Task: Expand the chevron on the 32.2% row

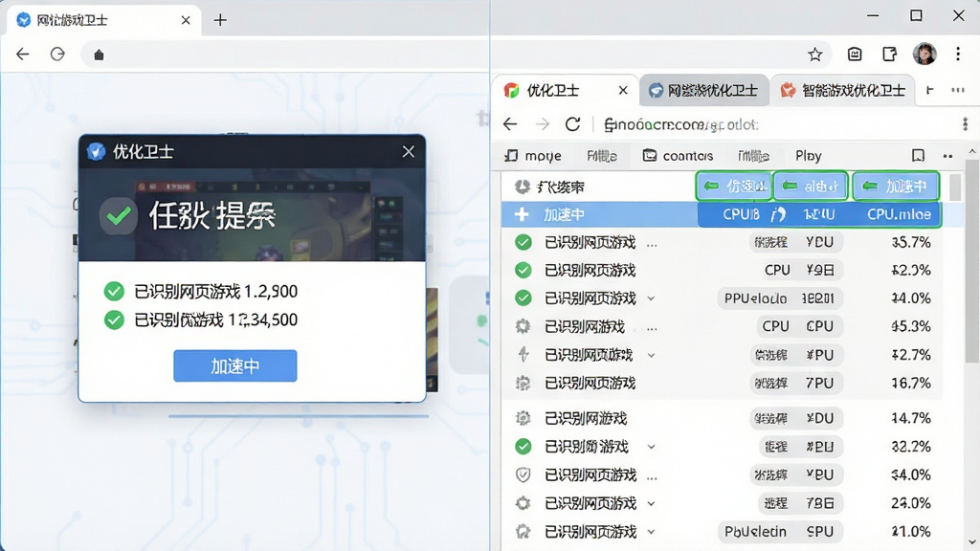Action: [x=651, y=448]
